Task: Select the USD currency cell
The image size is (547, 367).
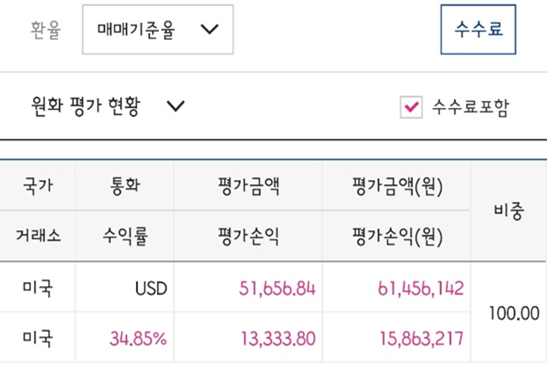Action: tap(151, 289)
